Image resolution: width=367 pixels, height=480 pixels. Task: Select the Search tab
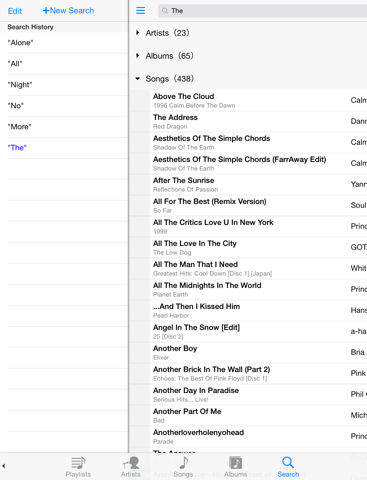tap(288, 467)
